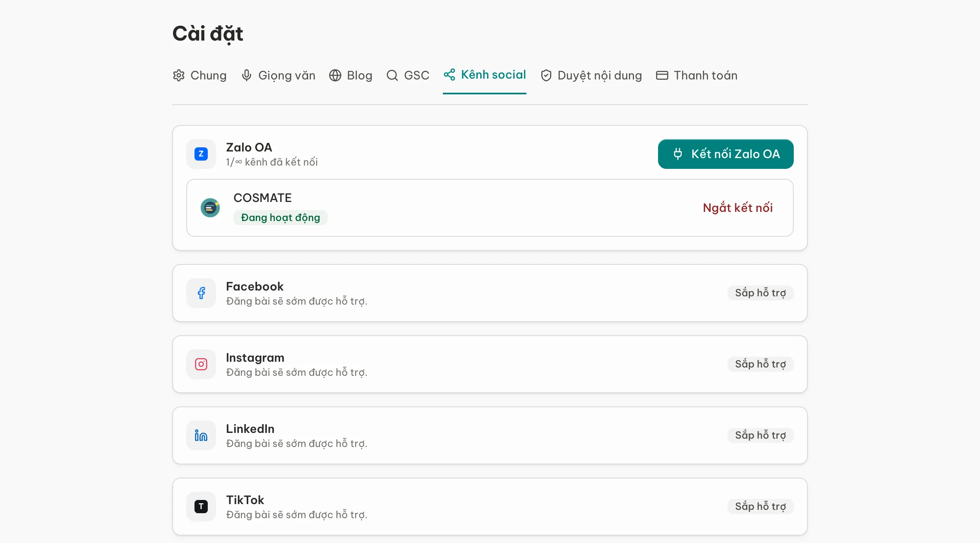
Task: Click Sắp hỗ trợ badge in Facebook row
Action: tap(760, 293)
